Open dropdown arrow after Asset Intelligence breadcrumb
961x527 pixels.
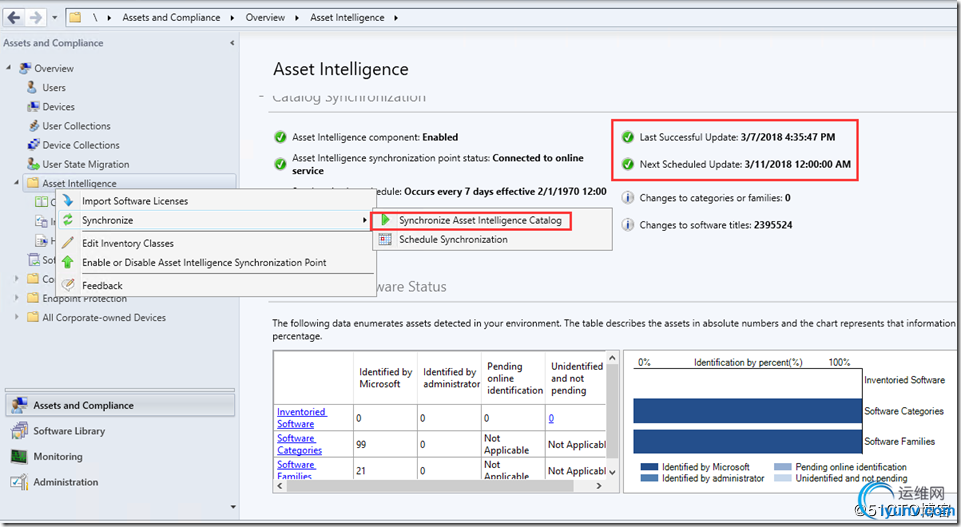(x=396, y=18)
